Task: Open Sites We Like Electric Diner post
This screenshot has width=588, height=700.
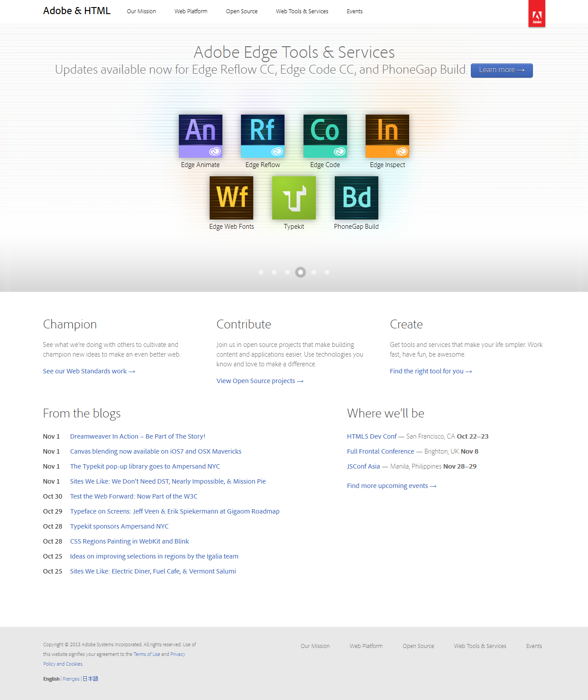Action: pos(153,571)
